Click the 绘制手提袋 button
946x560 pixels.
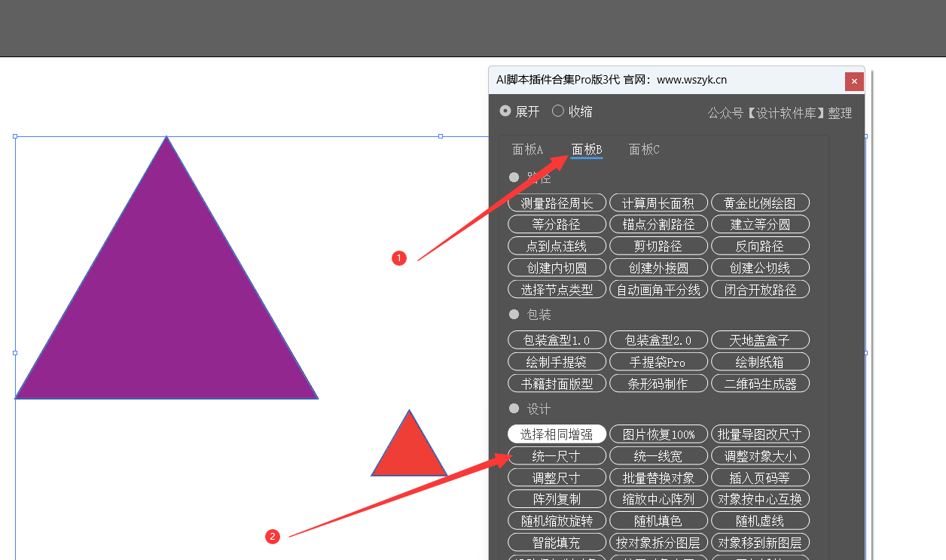click(x=557, y=362)
